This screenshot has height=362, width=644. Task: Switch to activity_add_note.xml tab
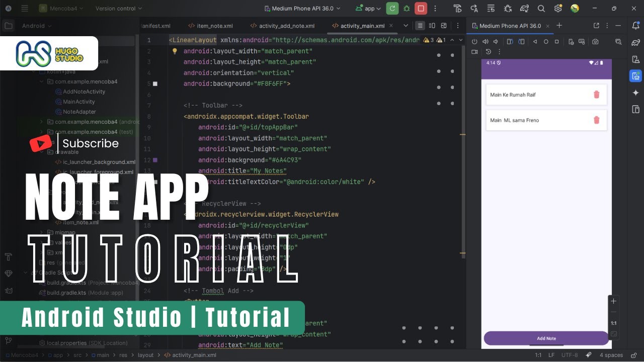[282, 26]
